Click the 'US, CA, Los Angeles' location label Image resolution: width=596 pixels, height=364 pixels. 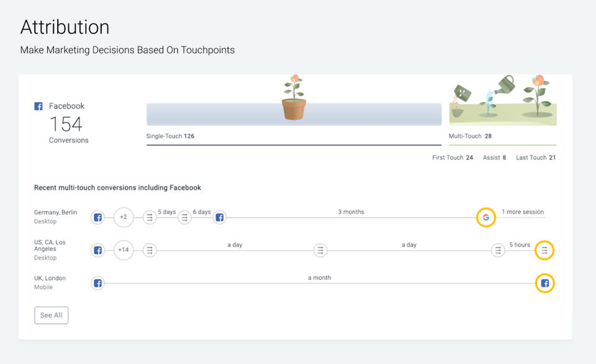pos(50,246)
